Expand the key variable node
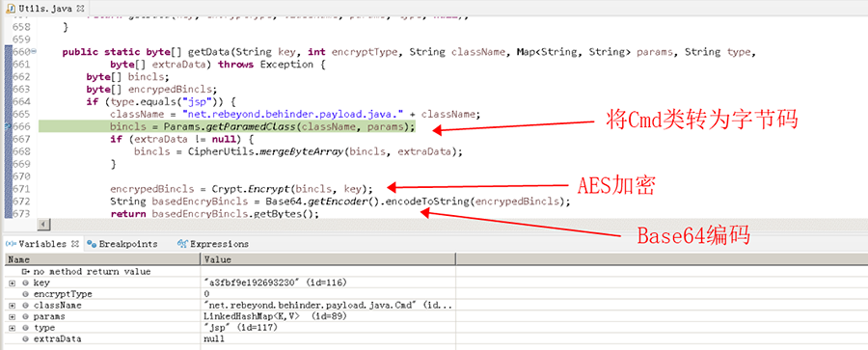Image resolution: width=868 pixels, height=350 pixels. click(13, 283)
